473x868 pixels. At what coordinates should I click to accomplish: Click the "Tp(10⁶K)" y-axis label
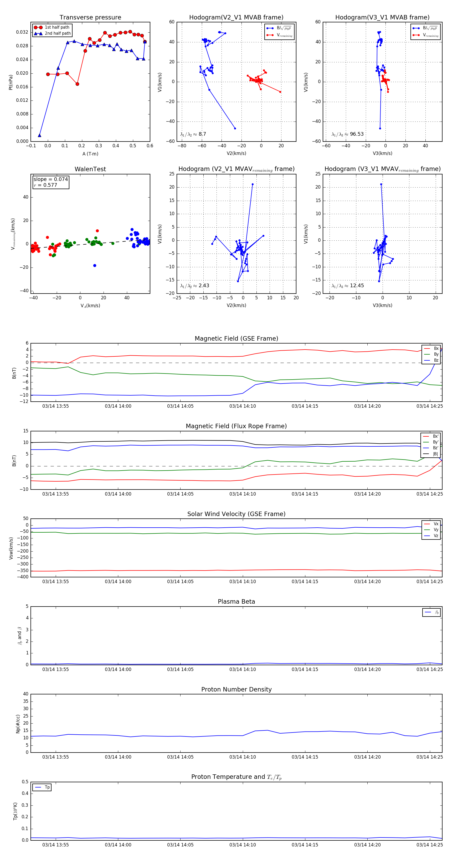16,811
